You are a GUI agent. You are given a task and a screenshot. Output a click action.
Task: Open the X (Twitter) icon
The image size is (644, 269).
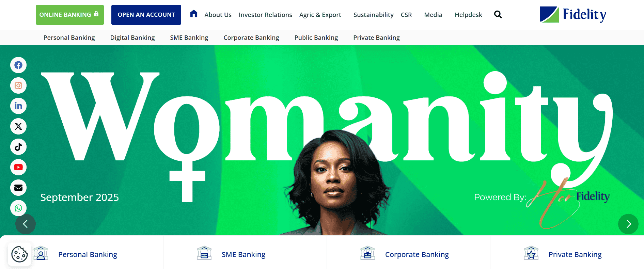click(x=18, y=126)
